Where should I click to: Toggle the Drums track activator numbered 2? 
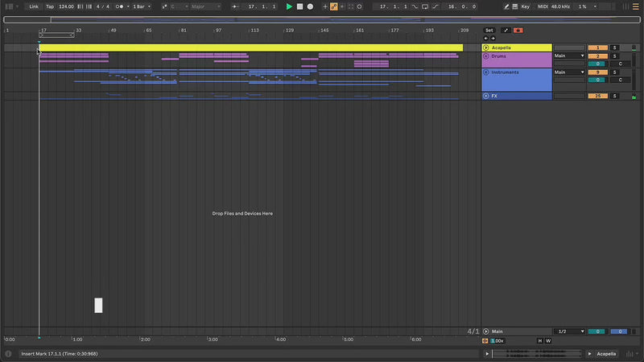click(x=597, y=56)
